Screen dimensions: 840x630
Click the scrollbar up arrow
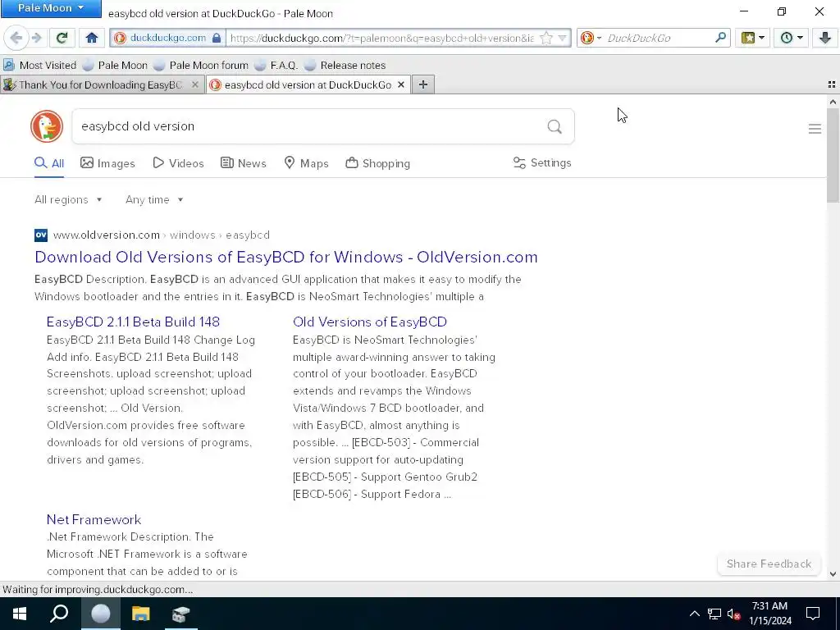coord(833,102)
